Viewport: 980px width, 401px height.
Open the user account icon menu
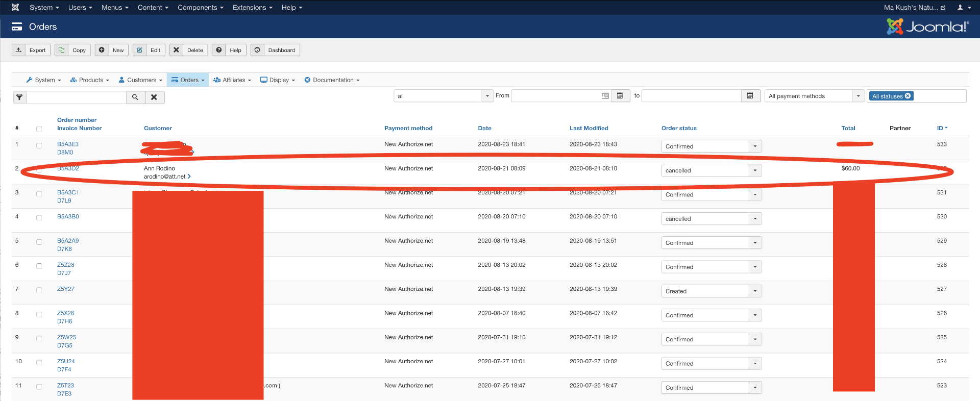pos(963,7)
